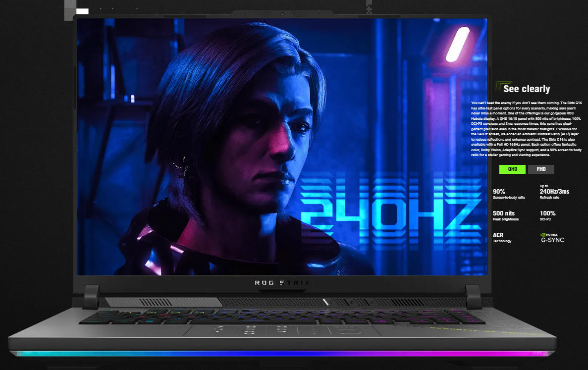The height and width of the screenshot is (370, 588).
Task: Click the "Peak brightness" label
Action: pyautogui.click(x=505, y=219)
